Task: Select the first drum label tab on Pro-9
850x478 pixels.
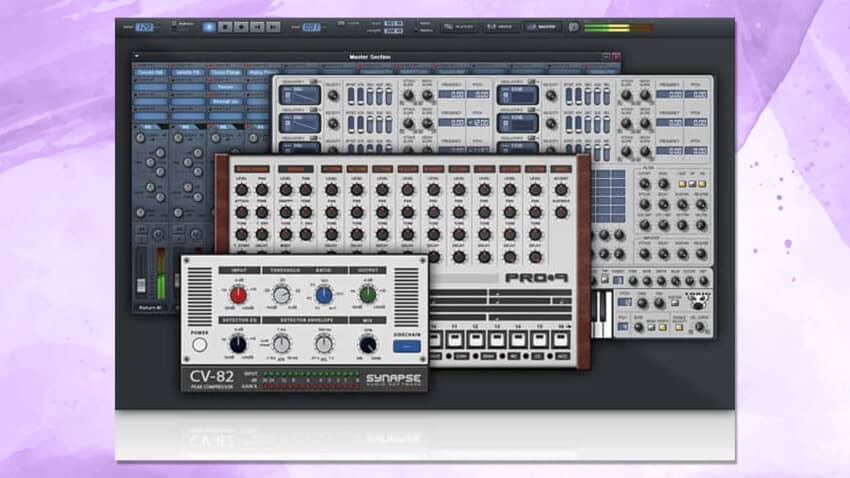Action: pos(252,169)
